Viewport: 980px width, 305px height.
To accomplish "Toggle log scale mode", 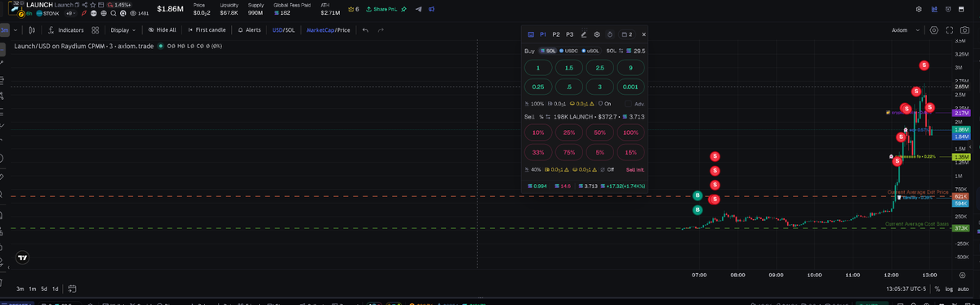I will (949, 289).
